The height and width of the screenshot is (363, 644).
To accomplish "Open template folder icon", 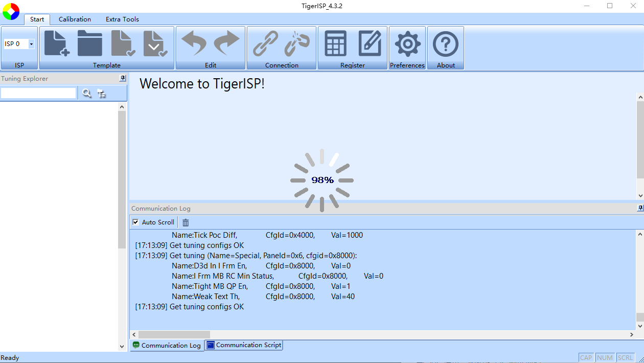I will [90, 43].
